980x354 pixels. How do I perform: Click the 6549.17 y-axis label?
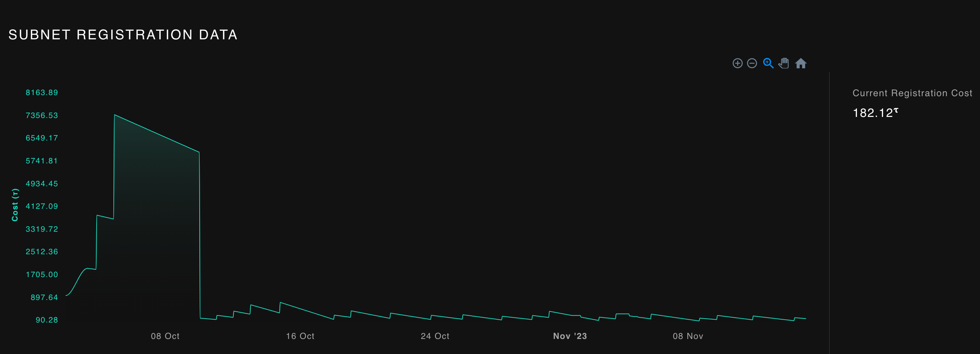point(42,138)
